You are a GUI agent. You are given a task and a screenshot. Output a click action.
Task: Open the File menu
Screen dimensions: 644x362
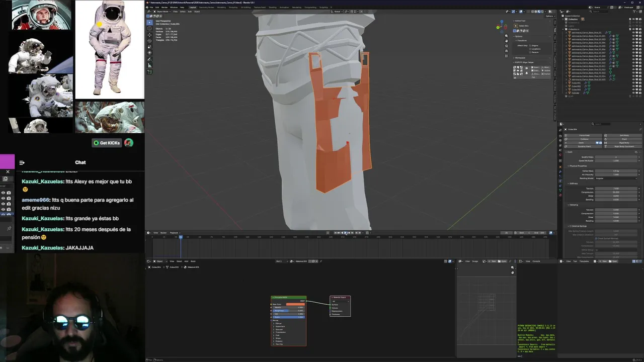point(151,7)
